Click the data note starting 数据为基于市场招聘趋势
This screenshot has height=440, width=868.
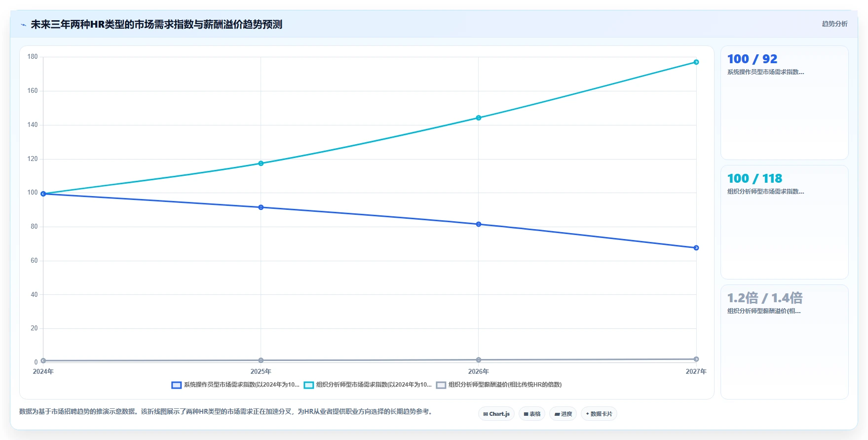226,411
